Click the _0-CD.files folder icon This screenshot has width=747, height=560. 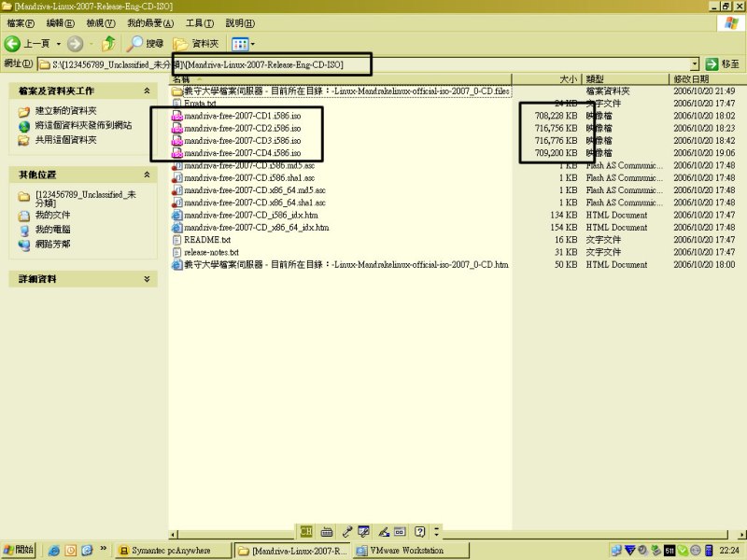coord(177,91)
